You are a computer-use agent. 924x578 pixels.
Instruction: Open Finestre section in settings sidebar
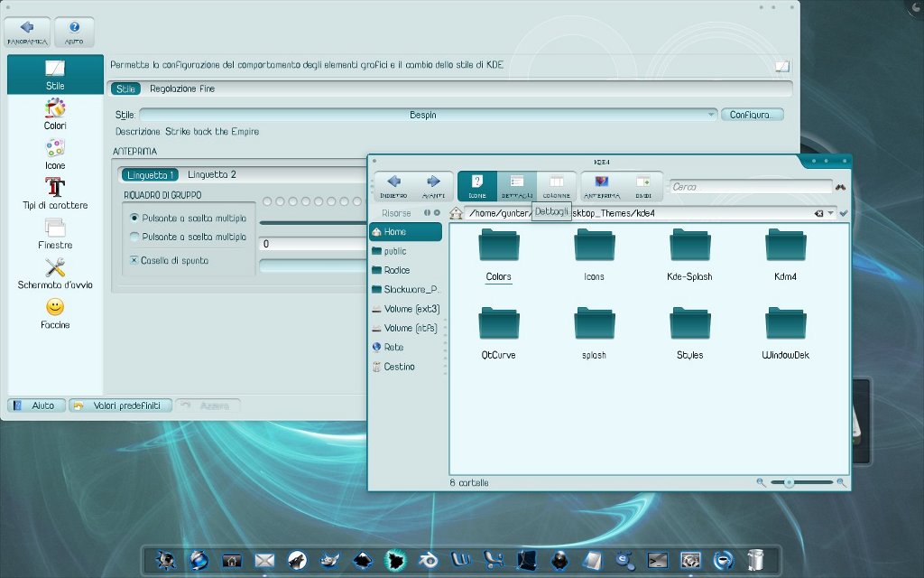click(55, 234)
